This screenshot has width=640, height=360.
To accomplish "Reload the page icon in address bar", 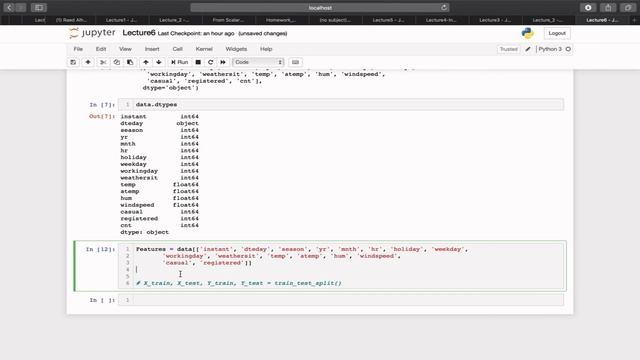I will (444, 7).
